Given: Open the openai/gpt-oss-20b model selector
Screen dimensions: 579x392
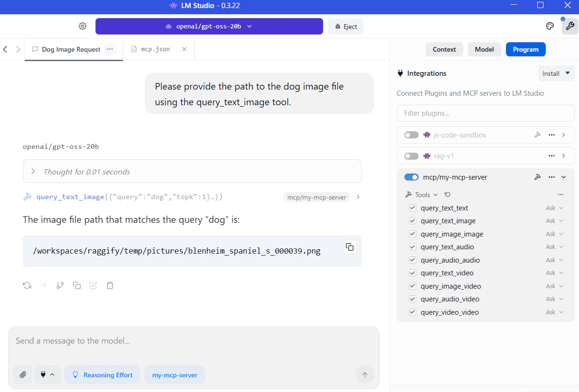Looking at the screenshot, I should [209, 27].
